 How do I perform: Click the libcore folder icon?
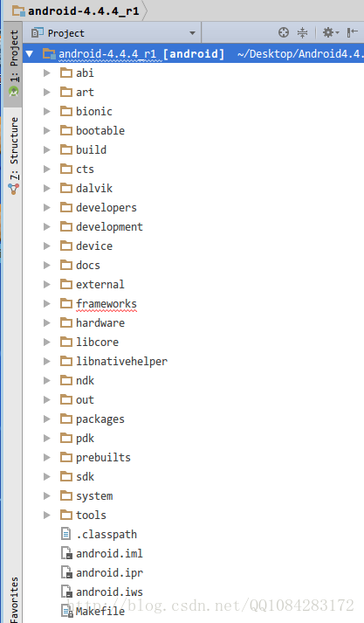tap(66, 342)
